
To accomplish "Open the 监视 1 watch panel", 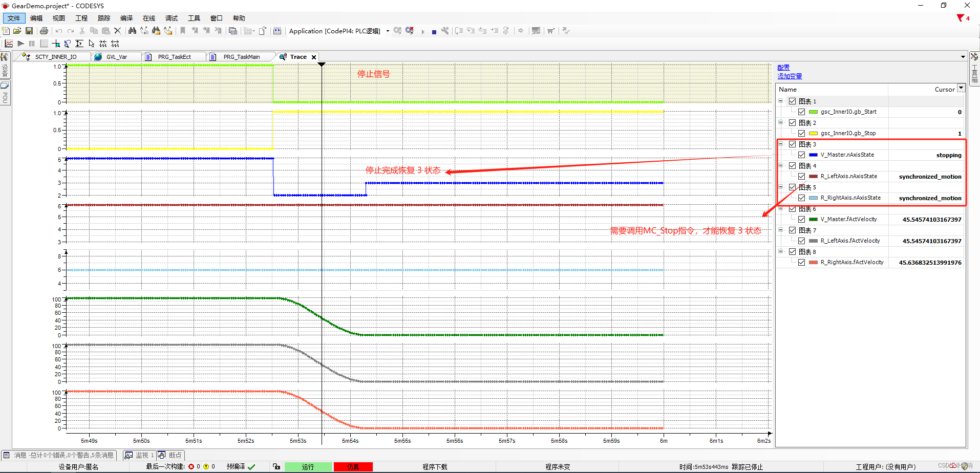I will [139, 455].
